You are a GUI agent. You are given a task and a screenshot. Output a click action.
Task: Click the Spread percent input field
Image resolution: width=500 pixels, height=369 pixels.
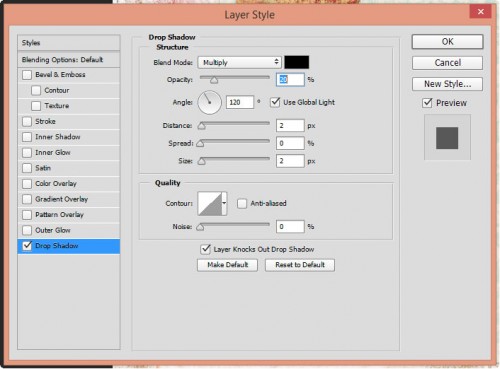click(x=290, y=143)
